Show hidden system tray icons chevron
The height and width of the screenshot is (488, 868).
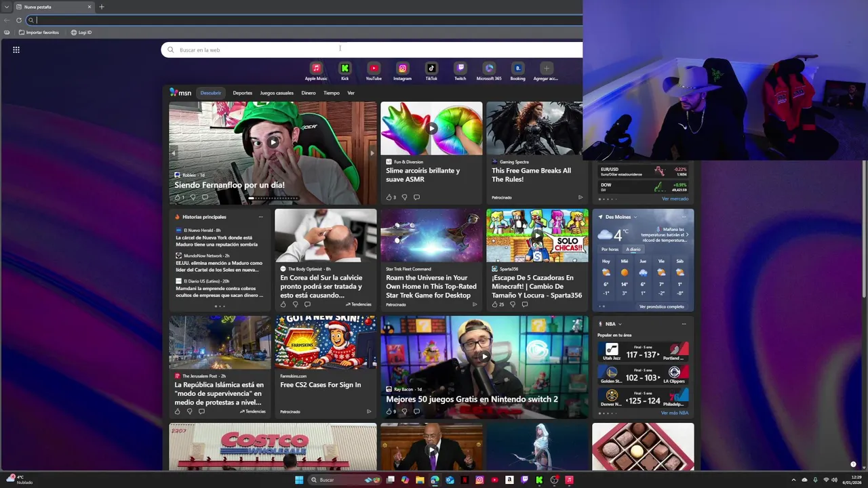793,480
